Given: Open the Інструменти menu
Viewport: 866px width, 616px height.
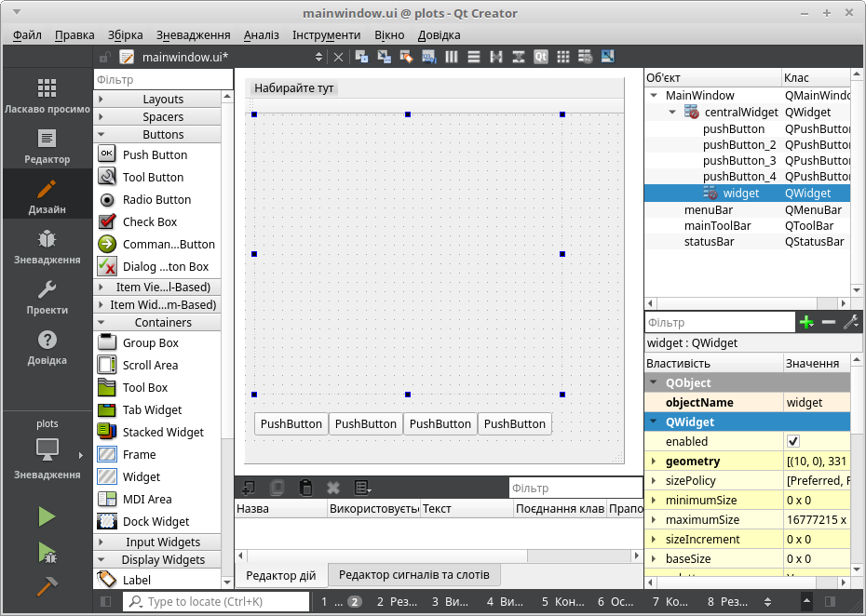Looking at the screenshot, I should (x=326, y=35).
